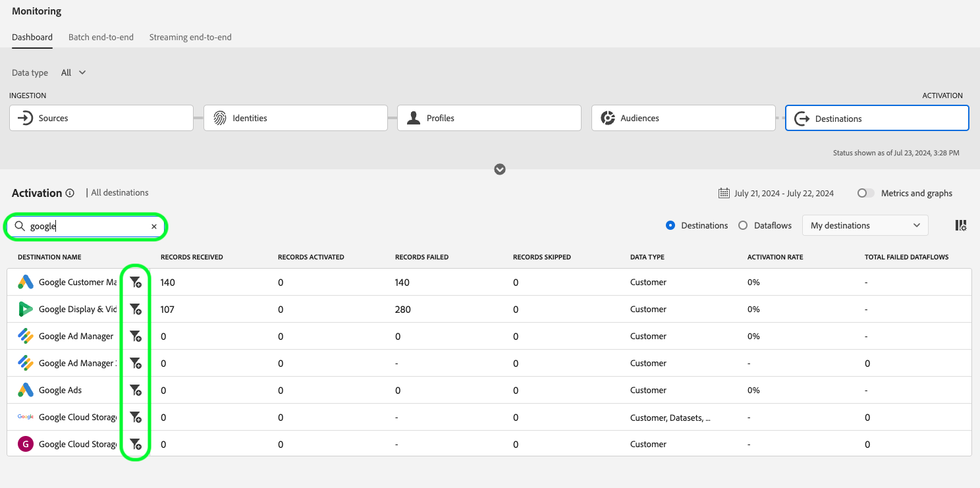Click the filter icon for Google Display & Video
Screen dimensions: 980x488
pyautogui.click(x=135, y=310)
